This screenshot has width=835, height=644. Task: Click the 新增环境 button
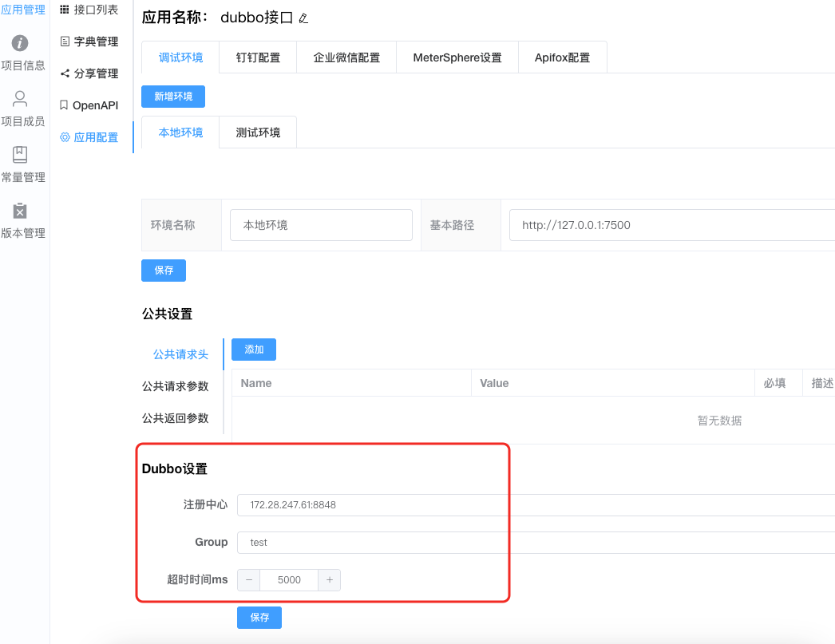(x=173, y=97)
